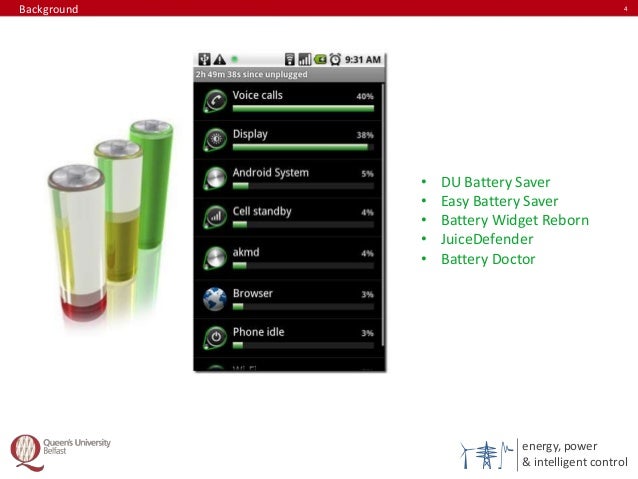Tap the battery status bar icon
This screenshot has height=479, width=638.
320,59
